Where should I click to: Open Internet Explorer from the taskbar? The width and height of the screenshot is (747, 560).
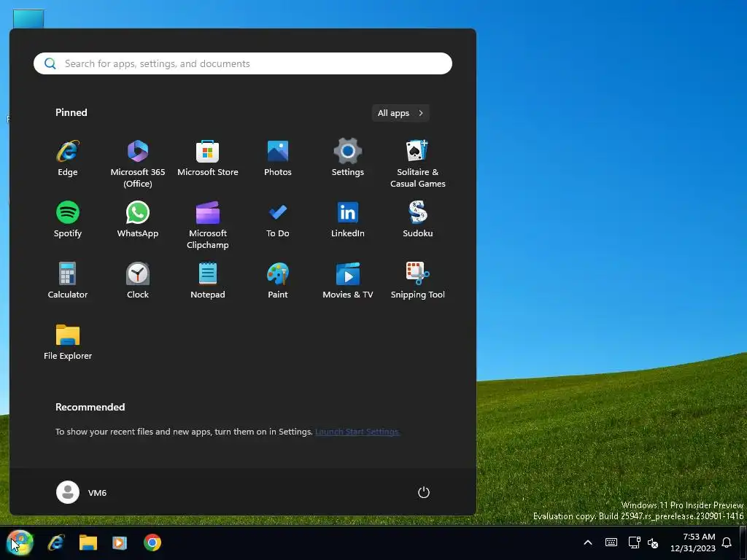(x=56, y=542)
